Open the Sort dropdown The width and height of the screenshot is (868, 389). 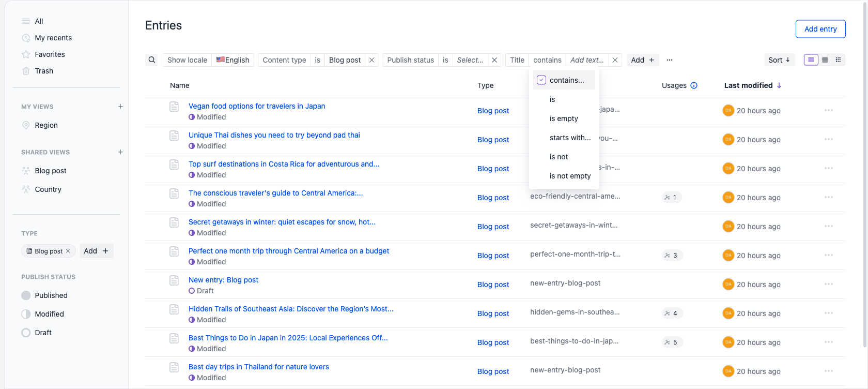pyautogui.click(x=779, y=60)
